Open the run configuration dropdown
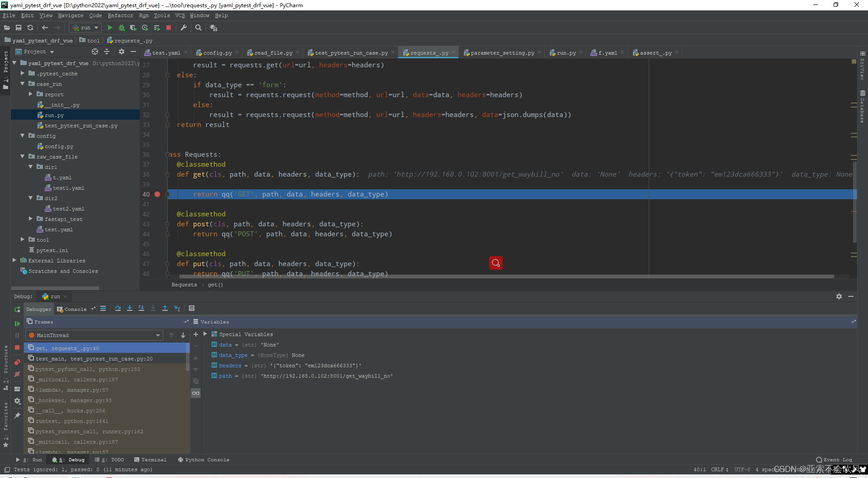The height and width of the screenshot is (478, 868). click(x=85, y=28)
